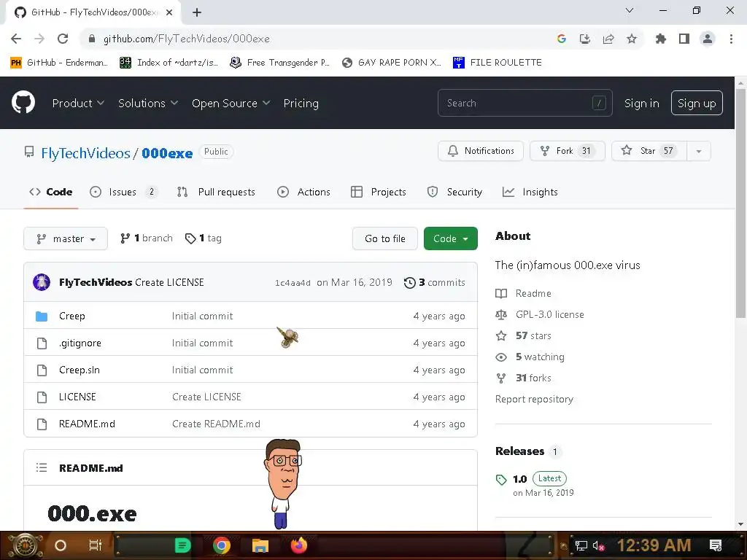This screenshot has width=747, height=560.
Task: Expand the Product menu
Action: pos(78,103)
